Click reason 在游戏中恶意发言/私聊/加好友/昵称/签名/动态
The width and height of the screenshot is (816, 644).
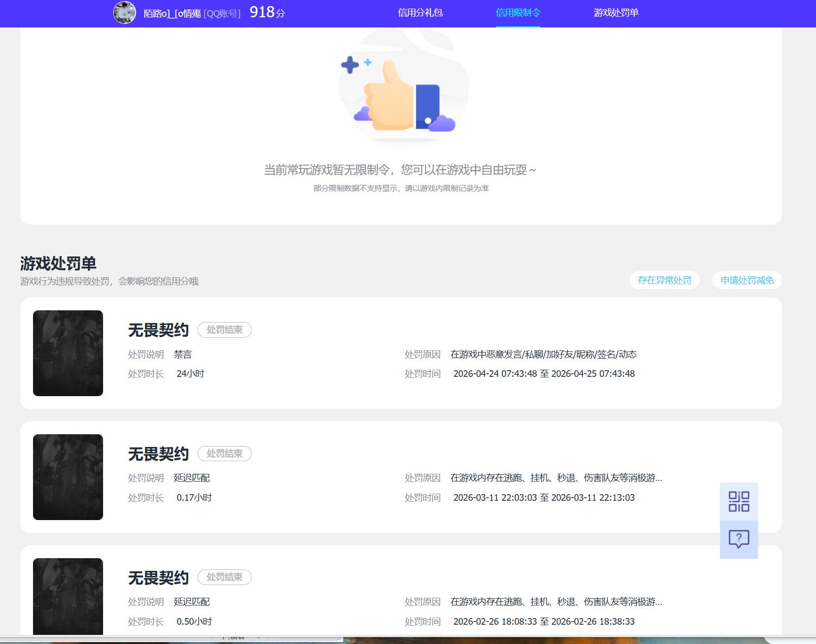pyautogui.click(x=543, y=355)
